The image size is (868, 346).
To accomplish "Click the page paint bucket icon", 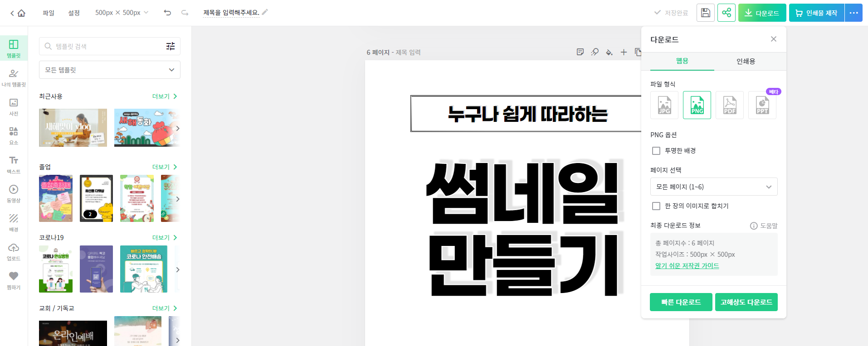I will click(609, 52).
